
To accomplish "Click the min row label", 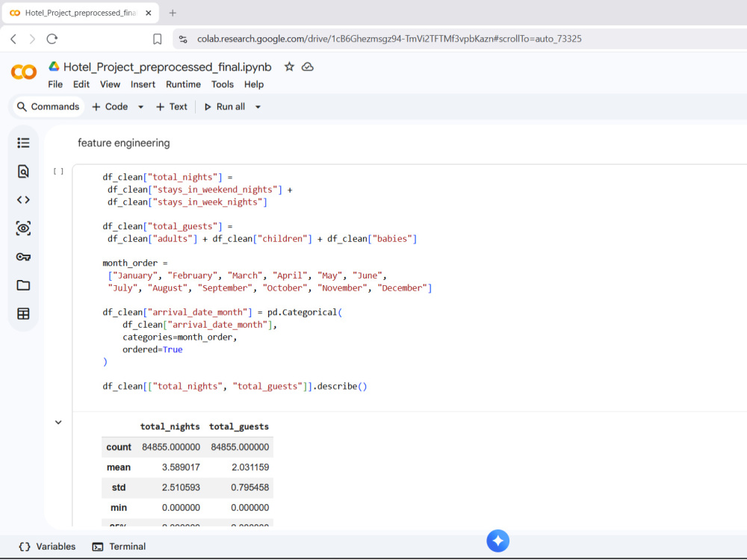I will (119, 508).
